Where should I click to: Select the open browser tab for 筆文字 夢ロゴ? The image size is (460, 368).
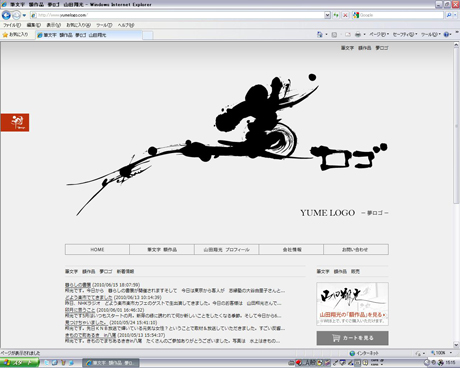(x=89, y=35)
